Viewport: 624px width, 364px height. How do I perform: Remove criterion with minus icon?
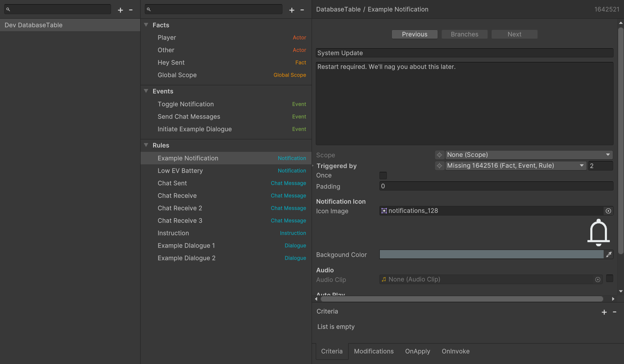pos(614,312)
